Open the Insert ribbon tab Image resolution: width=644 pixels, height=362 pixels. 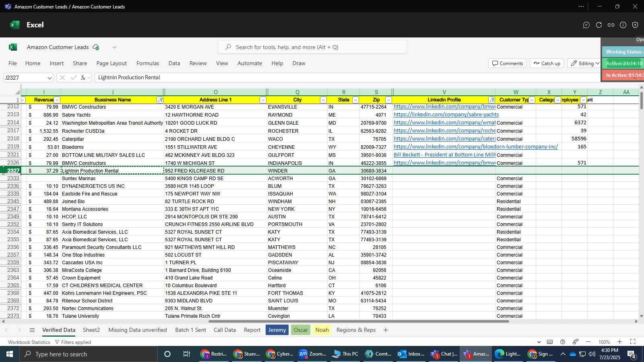(57, 63)
